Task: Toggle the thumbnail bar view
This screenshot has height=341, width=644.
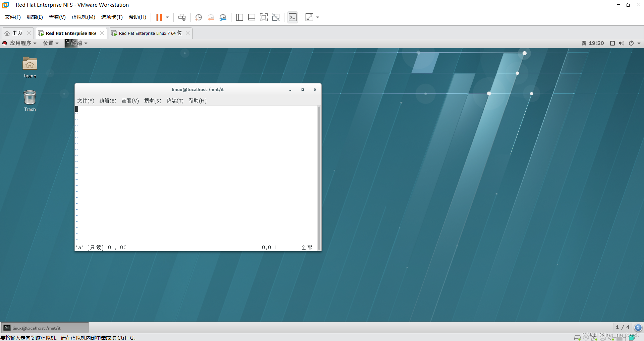Action: pyautogui.click(x=252, y=17)
